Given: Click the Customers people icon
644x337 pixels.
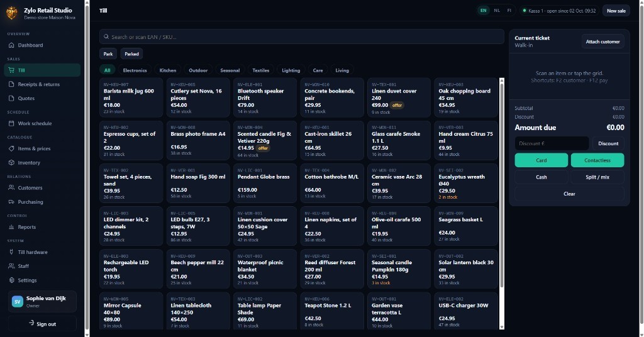Looking at the screenshot, I should click(11, 187).
